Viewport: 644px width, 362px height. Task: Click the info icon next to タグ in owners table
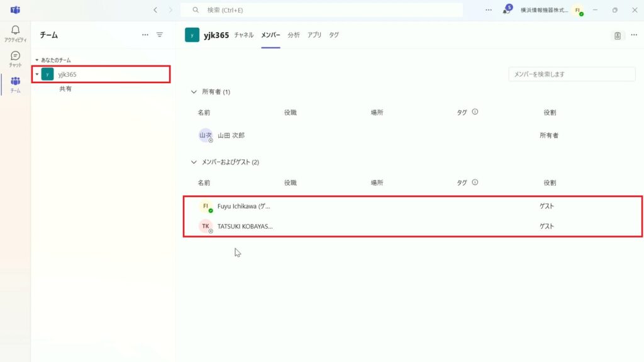[x=475, y=112]
